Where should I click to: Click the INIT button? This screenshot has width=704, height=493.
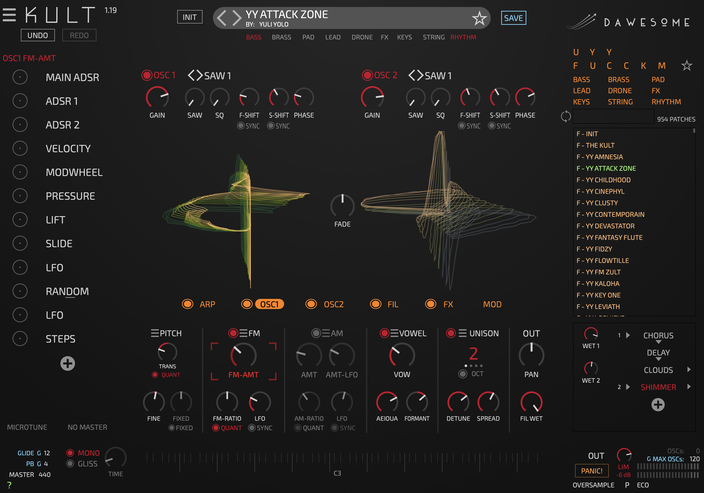pos(189,17)
